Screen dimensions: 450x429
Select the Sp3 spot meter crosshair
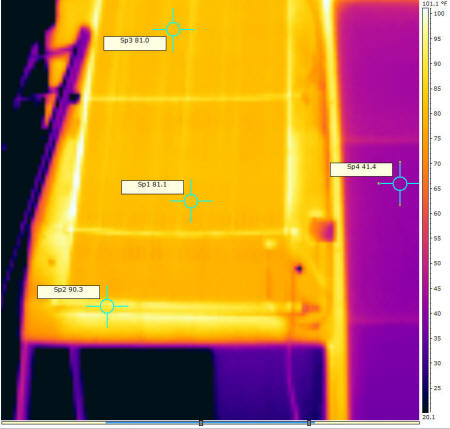pyautogui.click(x=173, y=29)
